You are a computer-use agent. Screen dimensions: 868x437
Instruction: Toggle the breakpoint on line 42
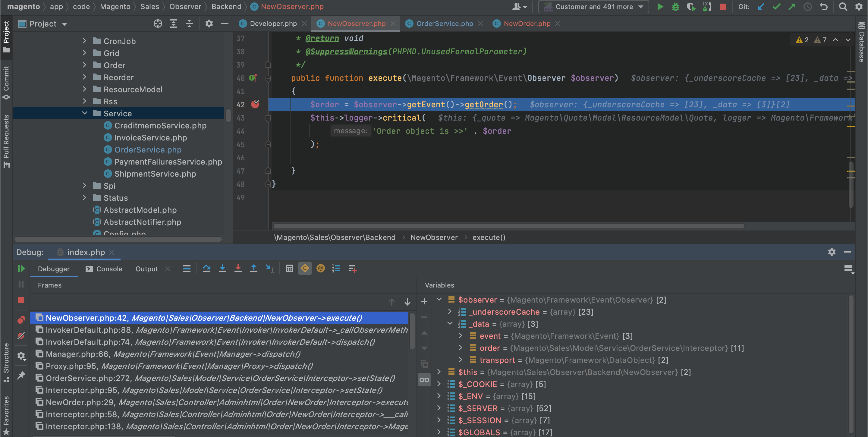pyautogui.click(x=255, y=105)
